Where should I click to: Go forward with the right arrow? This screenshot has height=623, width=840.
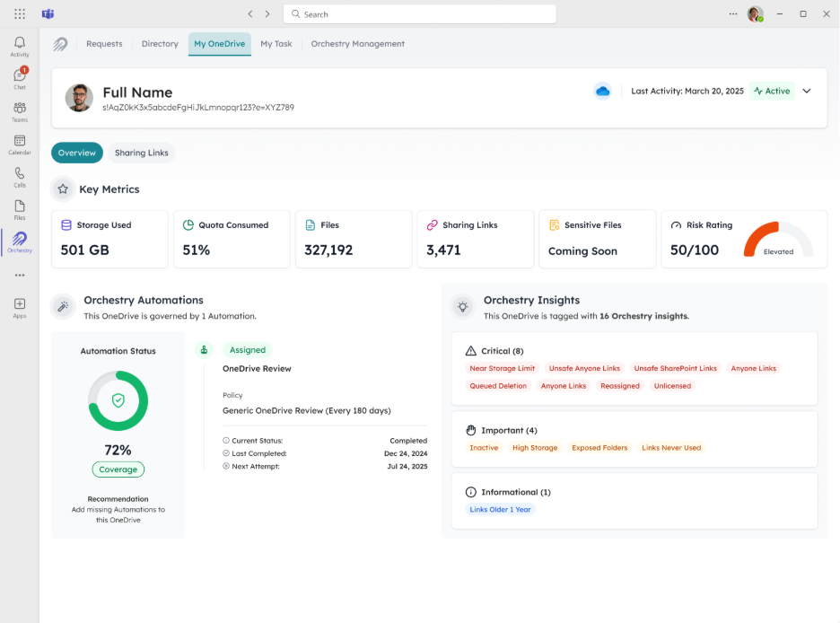click(x=267, y=14)
